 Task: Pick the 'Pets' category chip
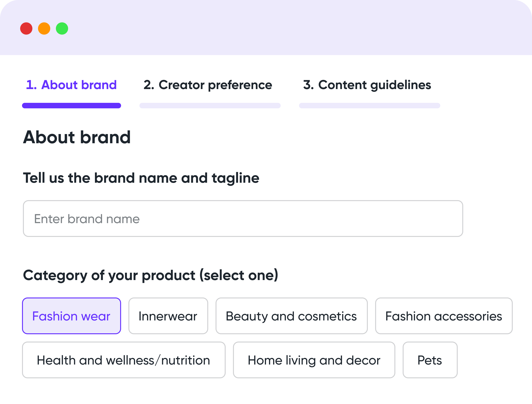coord(430,360)
